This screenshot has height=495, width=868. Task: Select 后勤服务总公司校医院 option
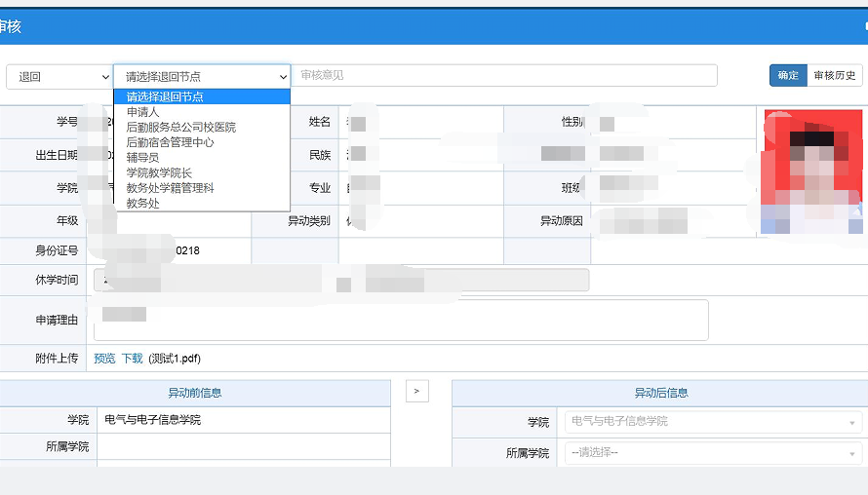coord(180,128)
